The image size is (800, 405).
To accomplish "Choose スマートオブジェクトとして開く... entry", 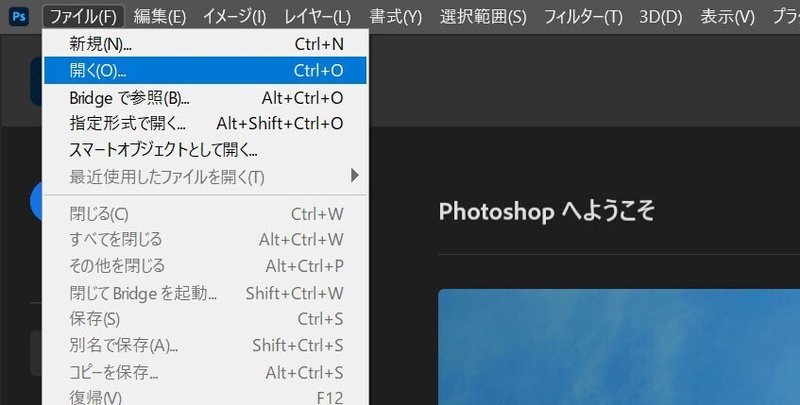I will point(205,150).
